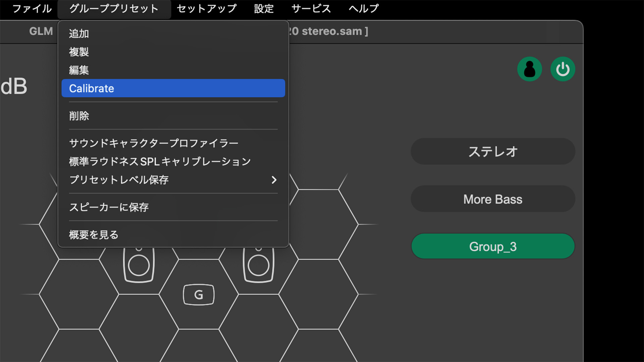Select Calibrate from the group preset menu

[x=91, y=88]
